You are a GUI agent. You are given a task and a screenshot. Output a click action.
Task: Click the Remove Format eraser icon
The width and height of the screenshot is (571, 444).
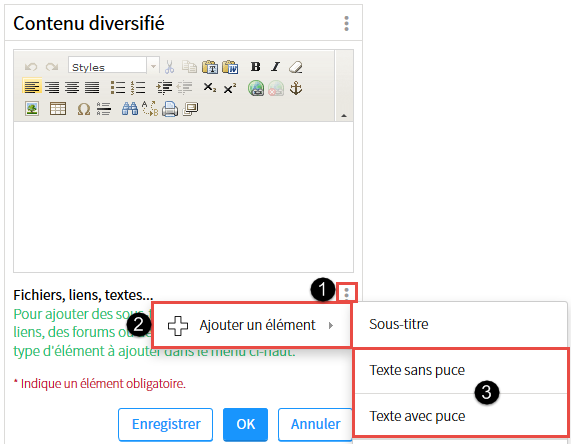tap(296, 67)
